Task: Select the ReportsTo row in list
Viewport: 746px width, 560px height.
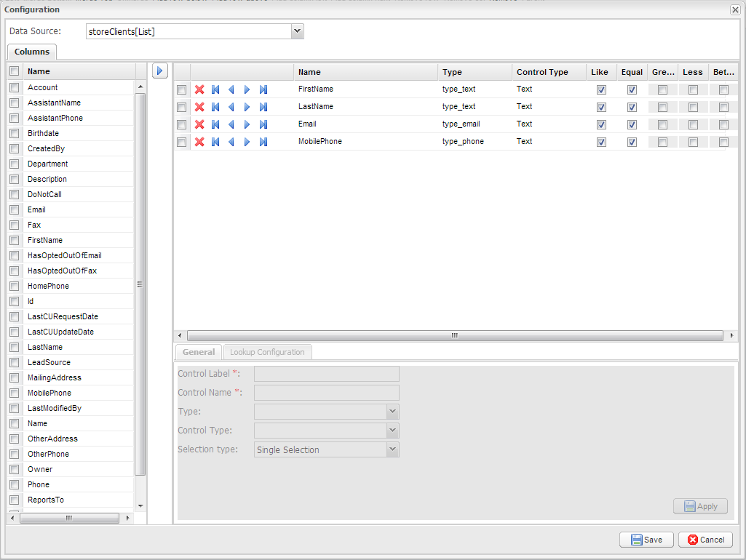Action: pyautogui.click(x=71, y=500)
